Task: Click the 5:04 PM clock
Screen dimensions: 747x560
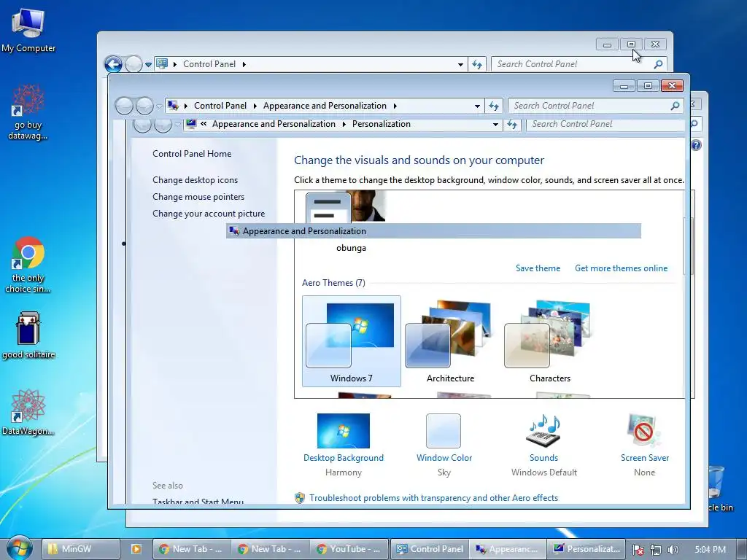Action: (x=710, y=550)
